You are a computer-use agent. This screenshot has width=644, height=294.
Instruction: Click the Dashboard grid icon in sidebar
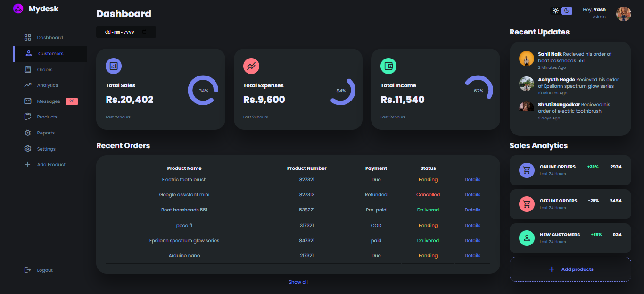[x=28, y=37]
